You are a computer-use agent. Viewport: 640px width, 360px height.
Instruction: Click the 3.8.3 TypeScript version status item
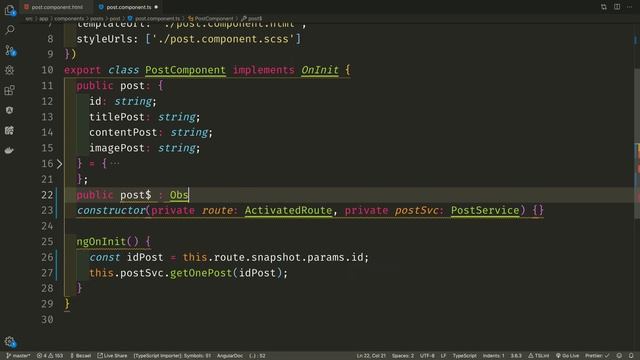516,356
